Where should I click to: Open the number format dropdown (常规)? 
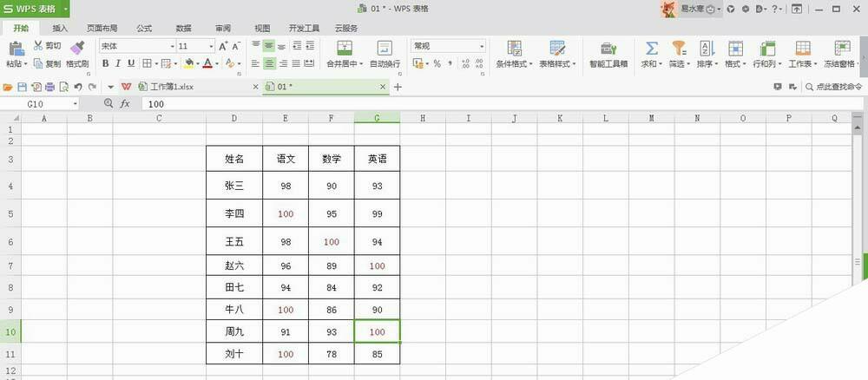(x=482, y=47)
